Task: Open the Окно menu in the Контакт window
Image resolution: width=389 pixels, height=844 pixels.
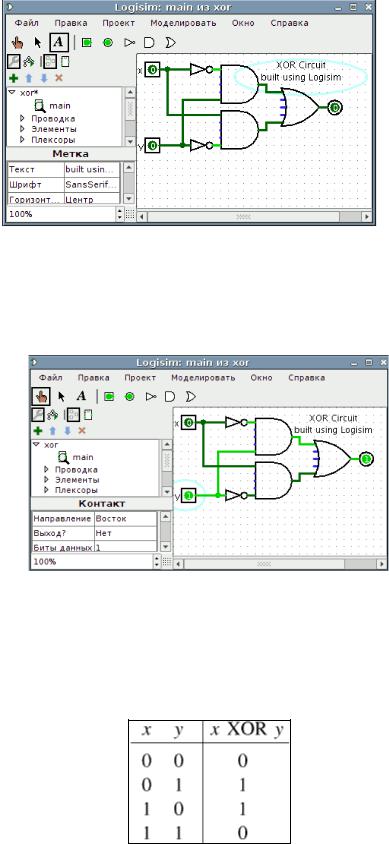Action: [x=261, y=377]
